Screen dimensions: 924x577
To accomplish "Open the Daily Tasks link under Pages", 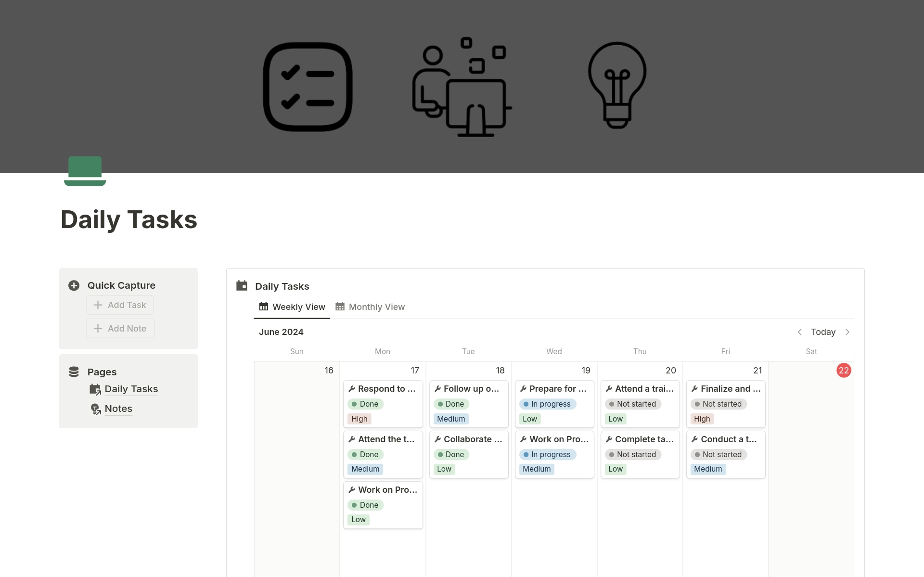I will tap(131, 389).
